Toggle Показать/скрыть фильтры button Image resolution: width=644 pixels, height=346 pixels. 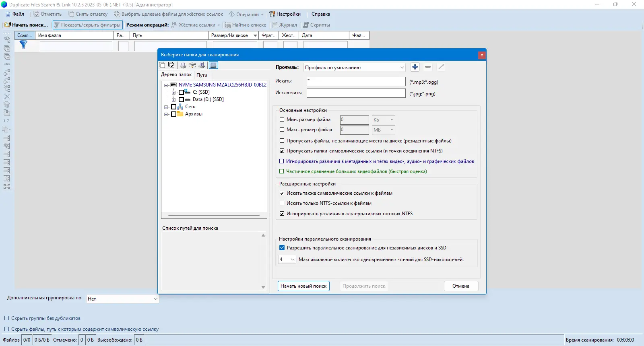[87, 25]
